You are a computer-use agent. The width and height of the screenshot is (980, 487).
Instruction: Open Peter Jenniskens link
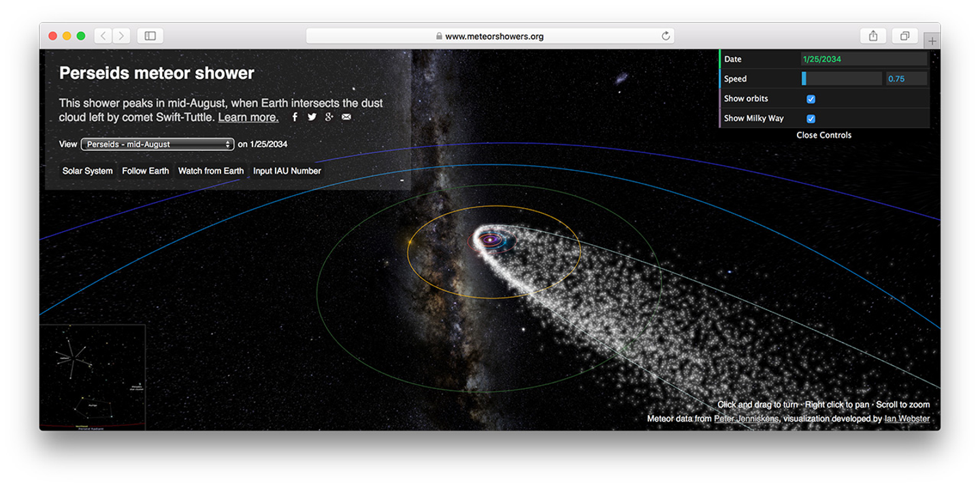pyautogui.click(x=747, y=419)
